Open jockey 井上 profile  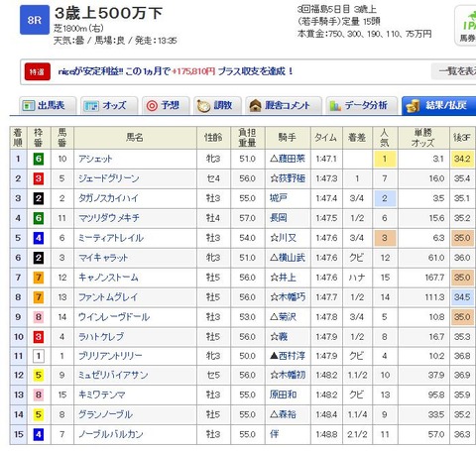click(x=287, y=278)
